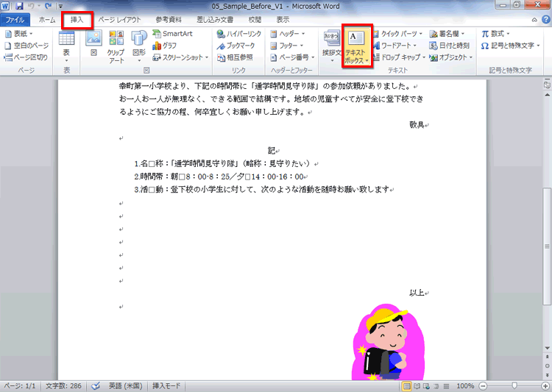Open the ファイル (File) tab
This screenshot has width=552, height=392.
[15, 20]
